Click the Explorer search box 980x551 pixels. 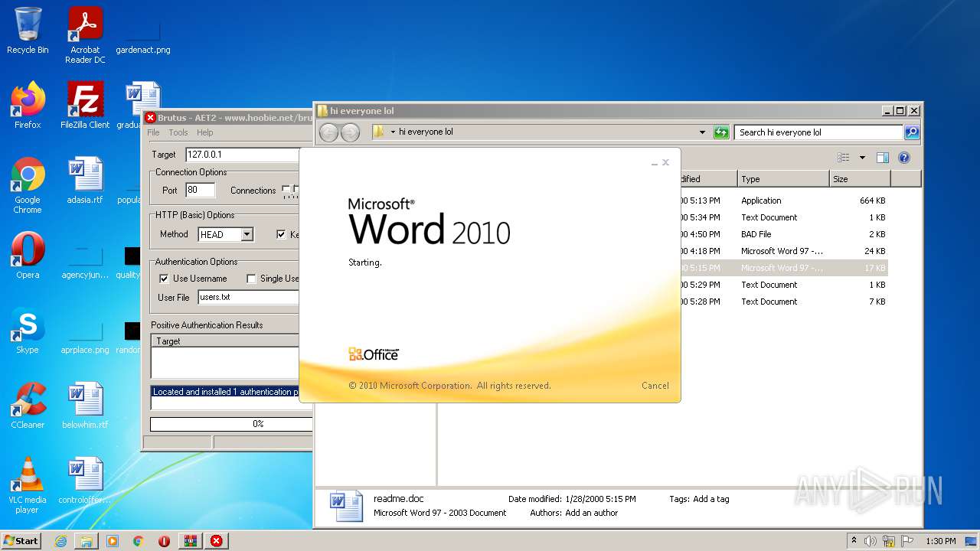(819, 132)
